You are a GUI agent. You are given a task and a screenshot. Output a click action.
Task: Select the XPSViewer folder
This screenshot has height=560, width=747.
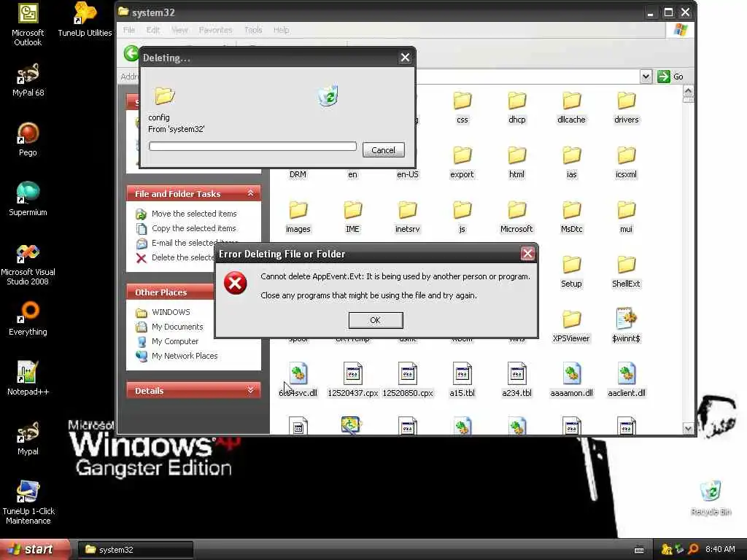tap(571, 327)
